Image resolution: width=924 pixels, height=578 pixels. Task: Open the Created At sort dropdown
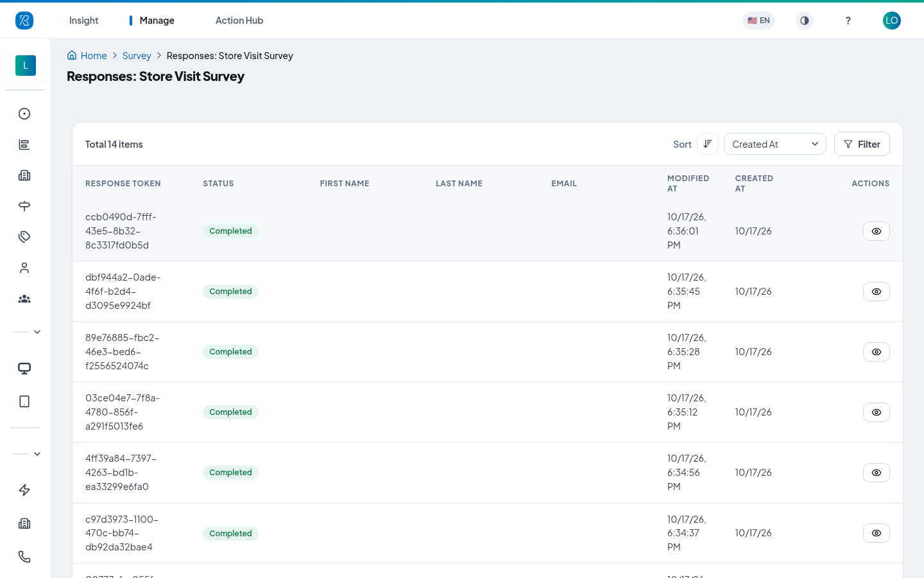point(775,144)
